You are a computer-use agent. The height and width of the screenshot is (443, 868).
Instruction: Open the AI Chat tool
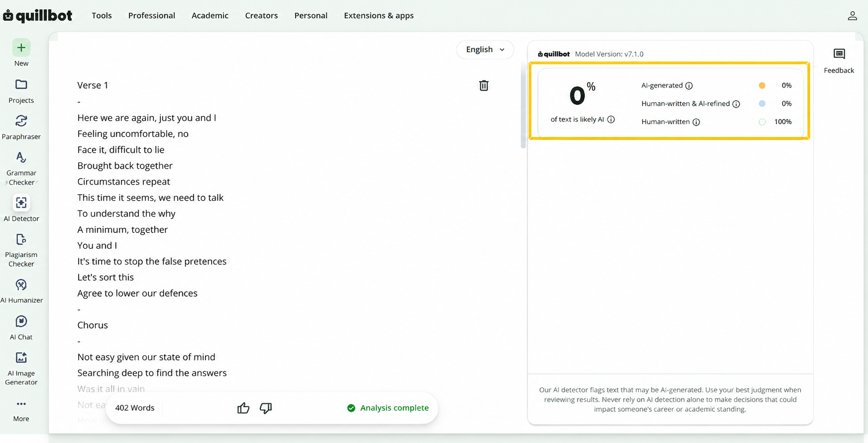coord(21,327)
